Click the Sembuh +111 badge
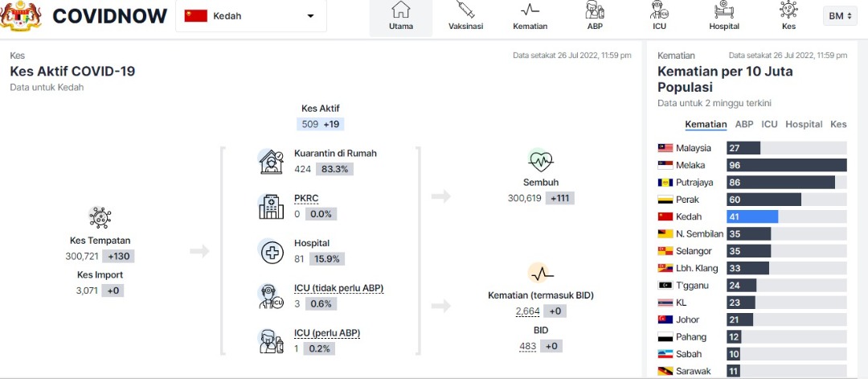The height and width of the screenshot is (379, 868). coord(559,198)
